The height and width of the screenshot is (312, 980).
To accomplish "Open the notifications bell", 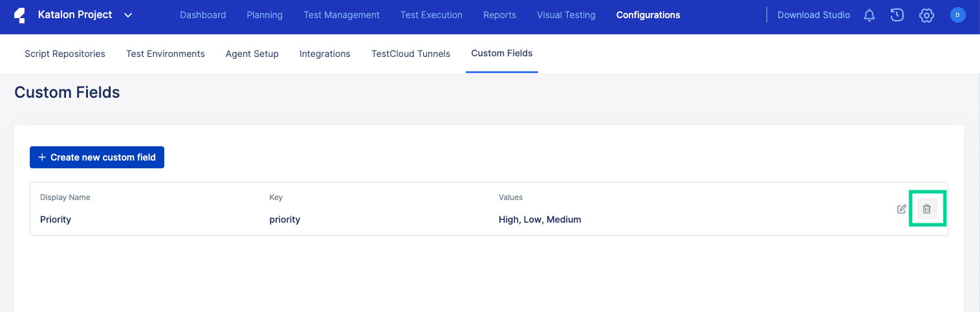I will point(869,16).
